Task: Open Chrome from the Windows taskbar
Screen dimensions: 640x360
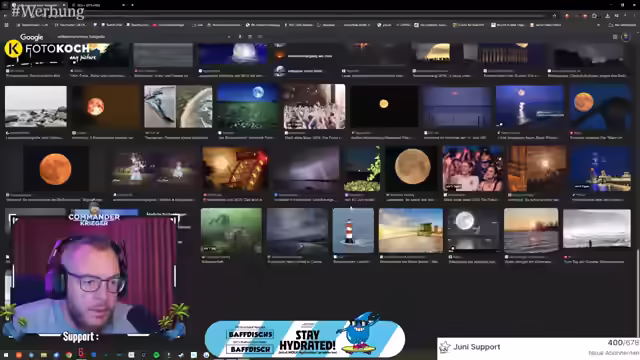Action: click(x=69, y=355)
